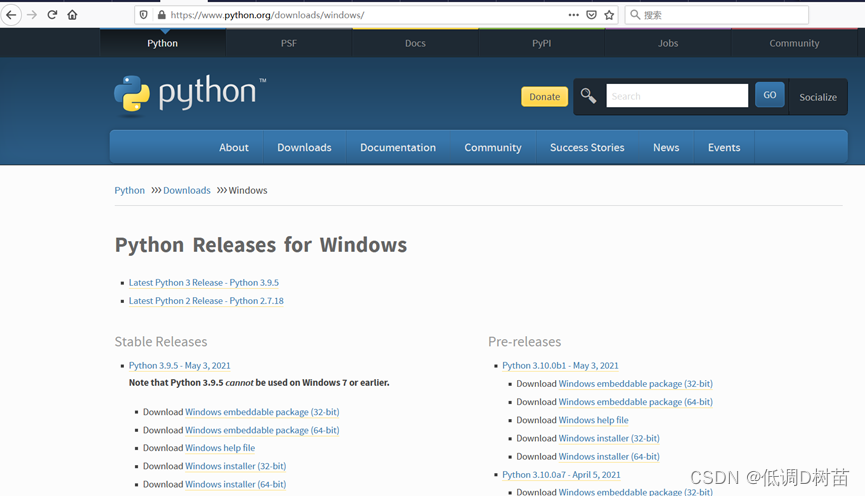Click the python.org Search input field
The image size is (865, 496).
click(x=677, y=96)
